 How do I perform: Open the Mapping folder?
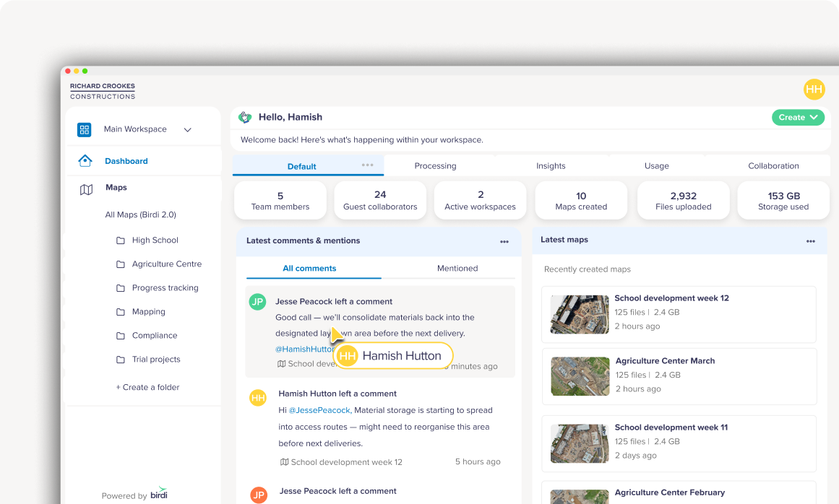(x=149, y=312)
